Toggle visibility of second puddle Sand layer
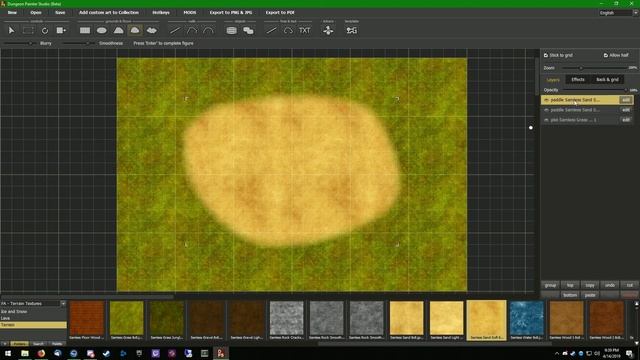This screenshot has width=640, height=360. tap(546, 110)
